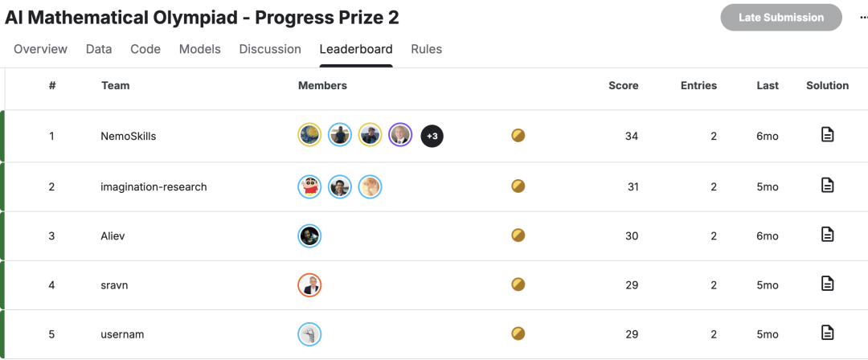Click Aliev's member avatar

coord(309,235)
